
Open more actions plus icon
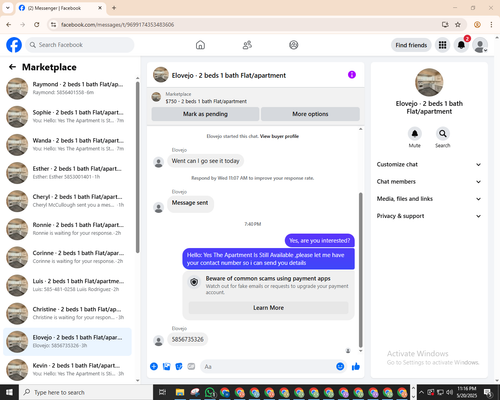[154, 367]
